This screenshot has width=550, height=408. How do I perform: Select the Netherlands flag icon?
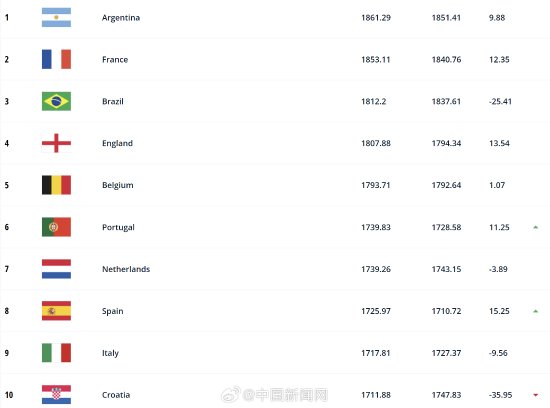56,269
